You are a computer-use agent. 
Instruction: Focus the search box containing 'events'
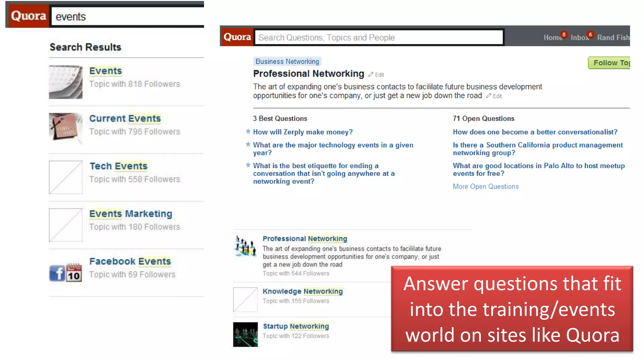[128, 16]
